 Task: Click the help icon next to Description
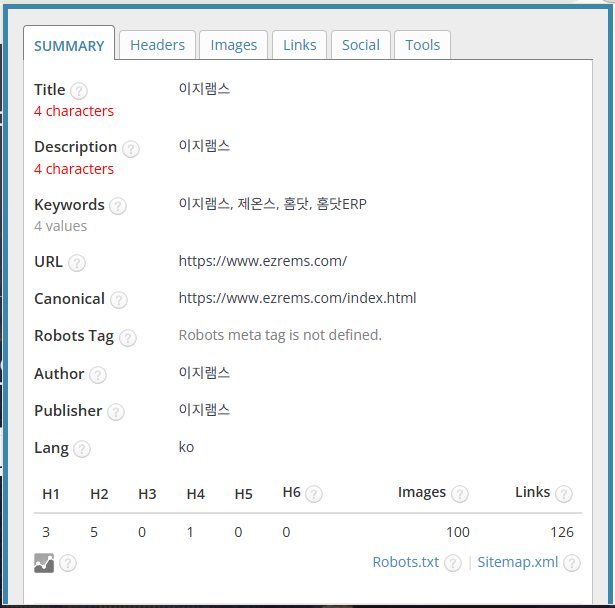click(x=131, y=149)
